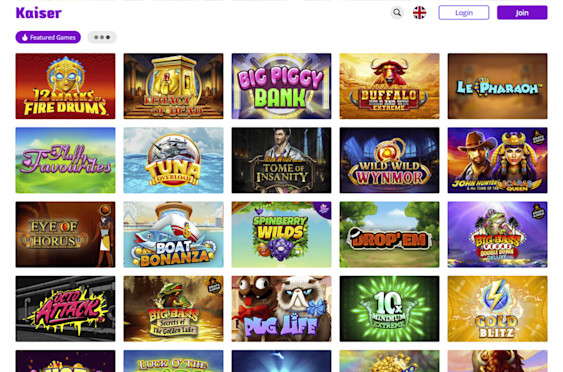Expand the three-dots more categories button
This screenshot has width=563, height=372.
(102, 37)
